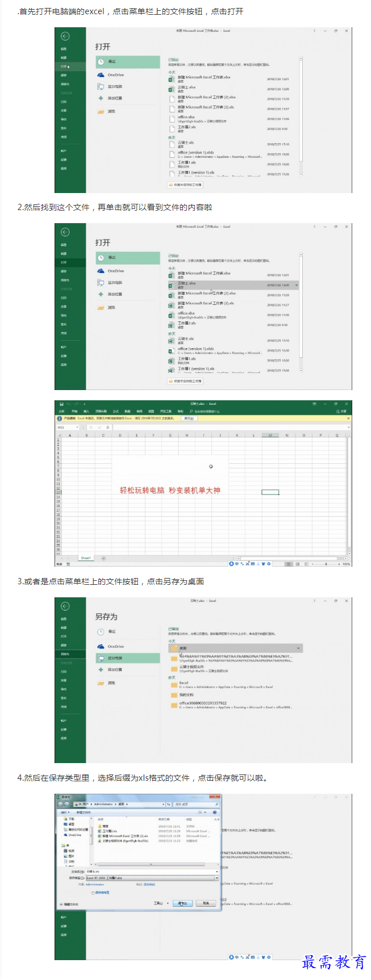The height and width of the screenshot is (980, 371).
Task: Switch to the 公式 ribbon tab
Action: click(x=114, y=411)
